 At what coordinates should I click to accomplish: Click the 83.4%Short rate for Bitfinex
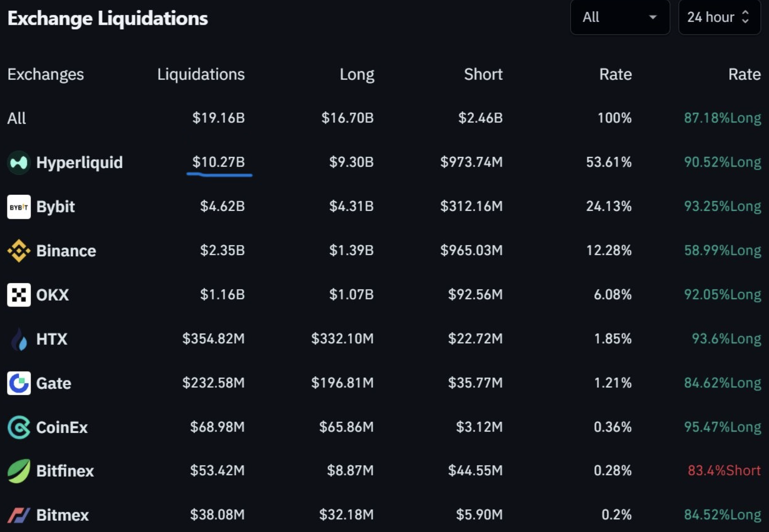point(724,471)
